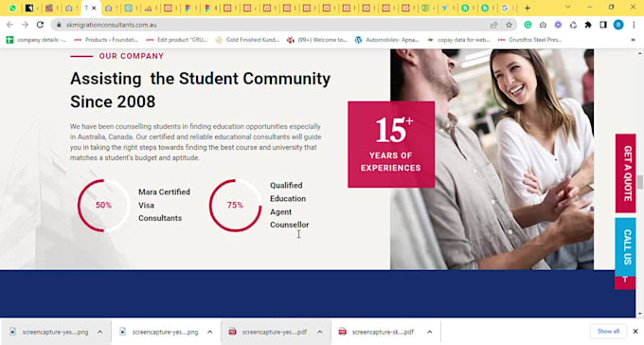The width and height of the screenshot is (644, 345).
Task: Click the GET A QUOTE side button
Action: click(x=625, y=173)
